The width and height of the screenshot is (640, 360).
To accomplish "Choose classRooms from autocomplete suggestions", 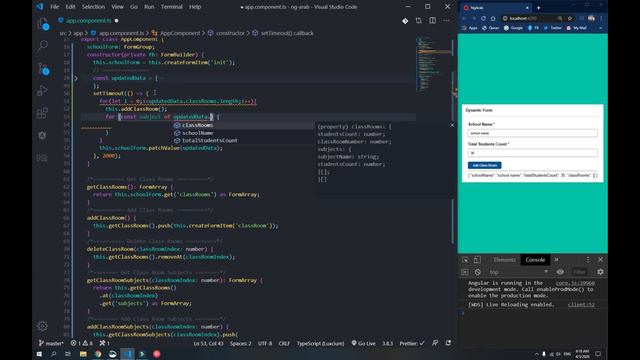I will [243, 125].
